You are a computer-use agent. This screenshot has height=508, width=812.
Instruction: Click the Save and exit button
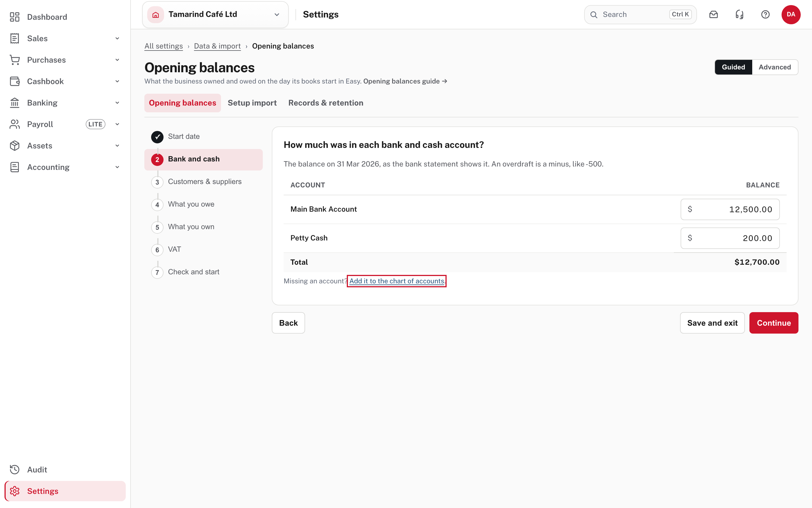tap(712, 323)
